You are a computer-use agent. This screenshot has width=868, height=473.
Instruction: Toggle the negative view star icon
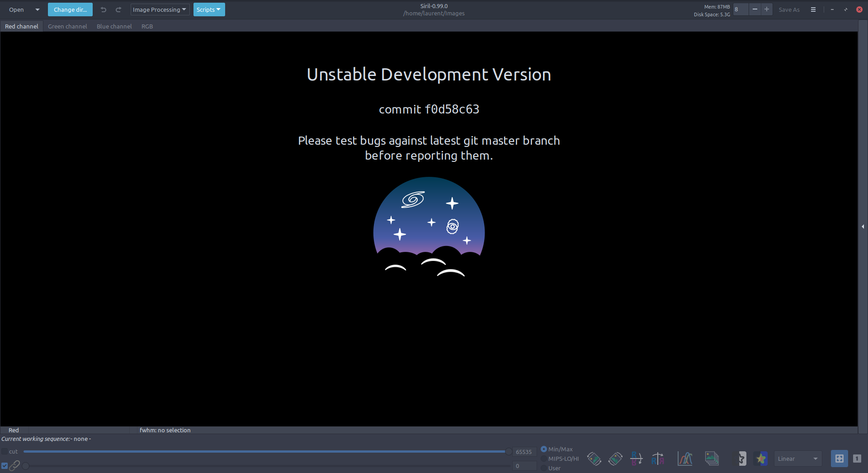coord(741,459)
